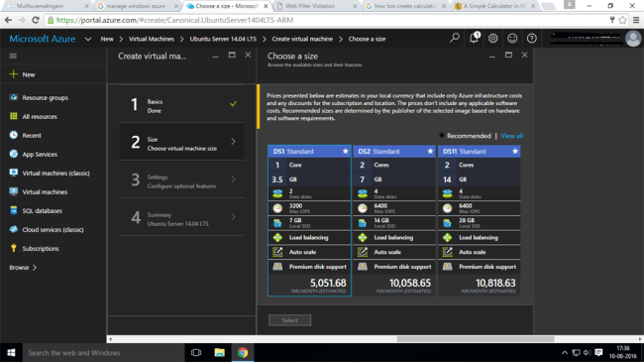Image resolution: width=644 pixels, height=362 pixels.
Task: Click the DS1 price 5,051.68
Action: tap(328, 283)
